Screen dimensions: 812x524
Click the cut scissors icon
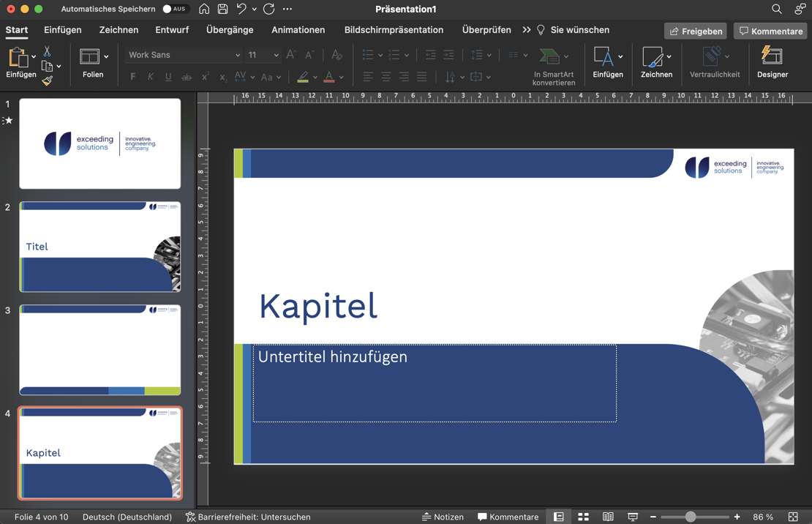(x=47, y=51)
